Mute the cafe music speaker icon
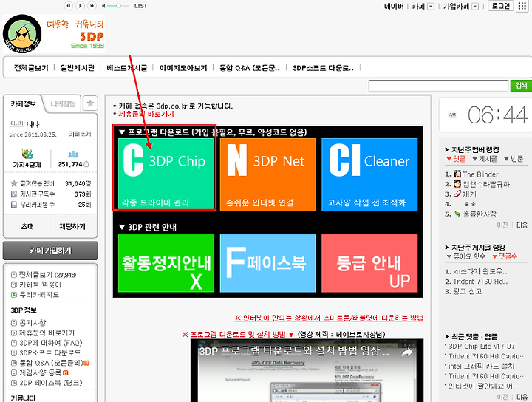Viewport: 532px width, 402px height. (103, 6)
